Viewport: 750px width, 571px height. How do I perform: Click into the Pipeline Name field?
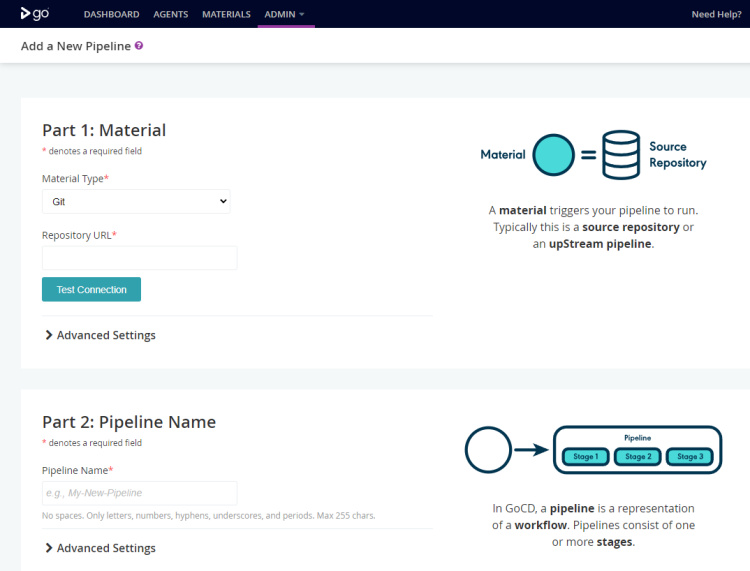(139, 493)
